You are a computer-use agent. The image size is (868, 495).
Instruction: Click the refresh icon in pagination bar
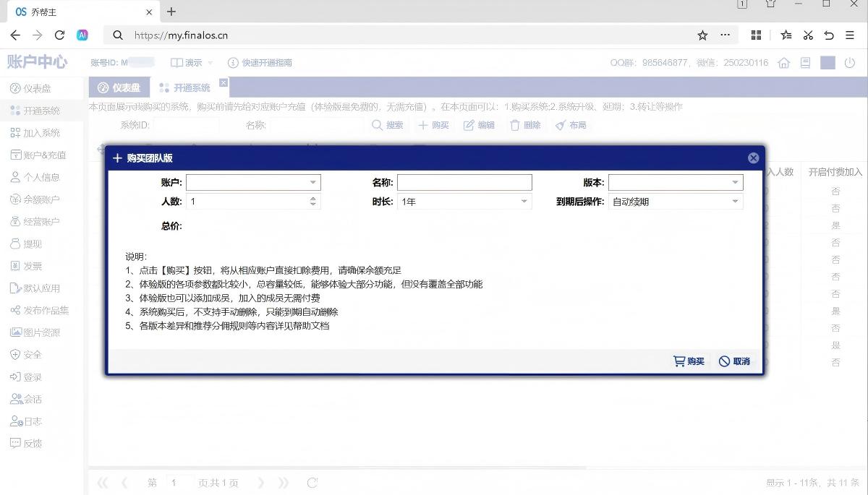[x=312, y=483]
